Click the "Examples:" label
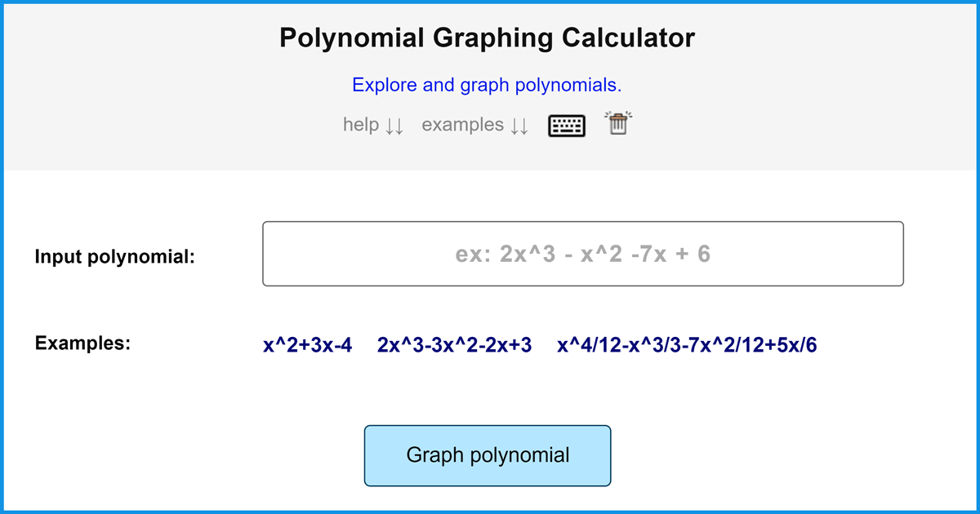This screenshot has width=980, height=514. click(82, 343)
